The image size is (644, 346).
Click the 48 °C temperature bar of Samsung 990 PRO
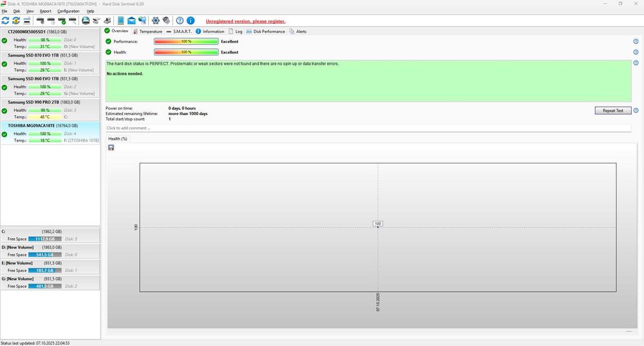pyautogui.click(x=45, y=117)
